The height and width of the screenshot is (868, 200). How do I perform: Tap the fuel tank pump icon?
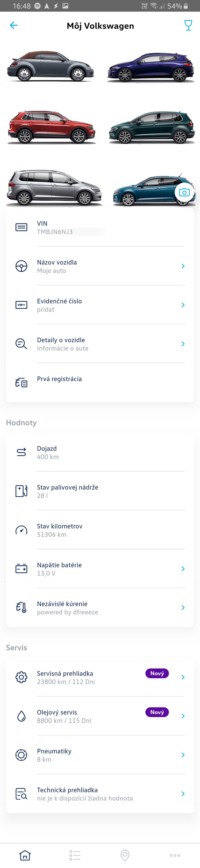[x=21, y=491]
